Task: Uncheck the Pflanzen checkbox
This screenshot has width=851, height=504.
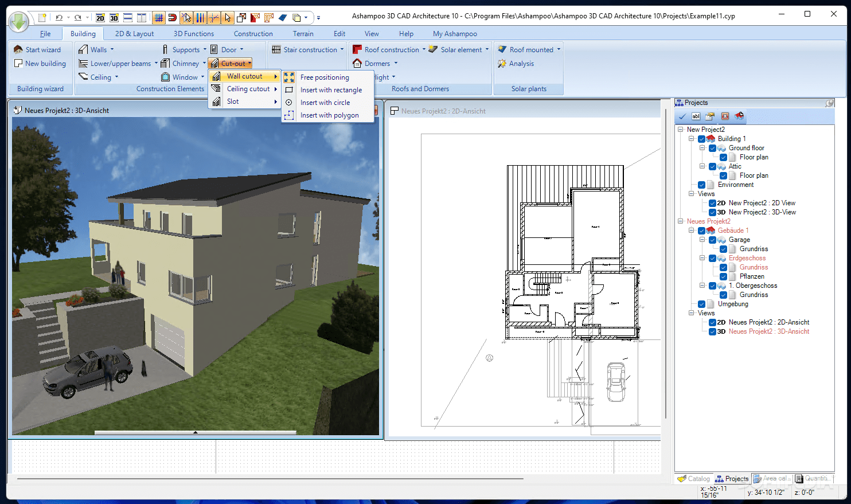Action: (x=723, y=276)
